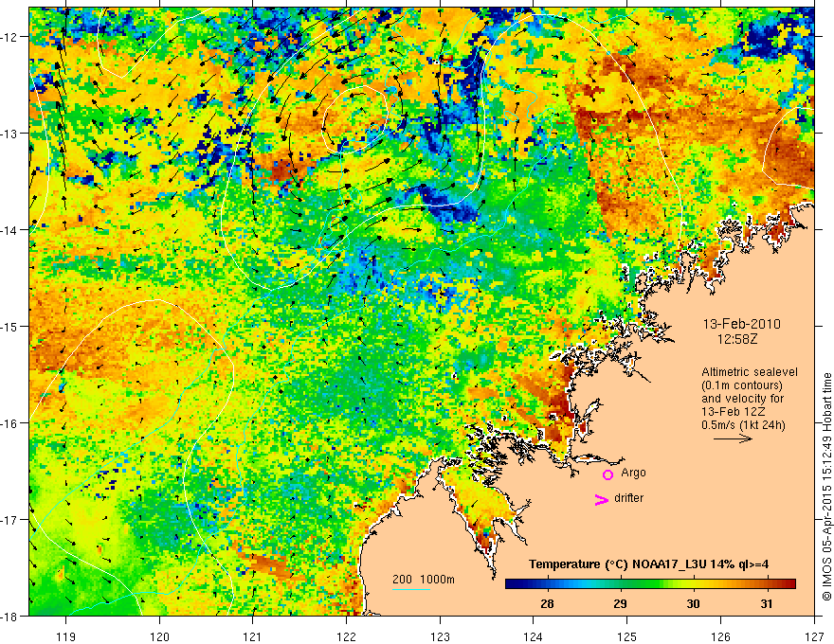Click the IMOS copyright timestamp text
This screenshot has height=644, width=834.
point(826,488)
